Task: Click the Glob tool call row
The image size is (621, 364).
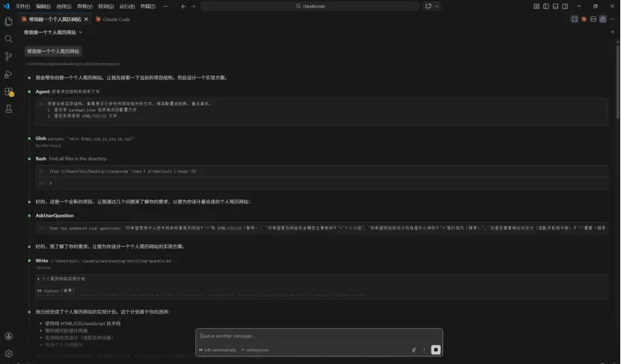Action: pos(85,138)
